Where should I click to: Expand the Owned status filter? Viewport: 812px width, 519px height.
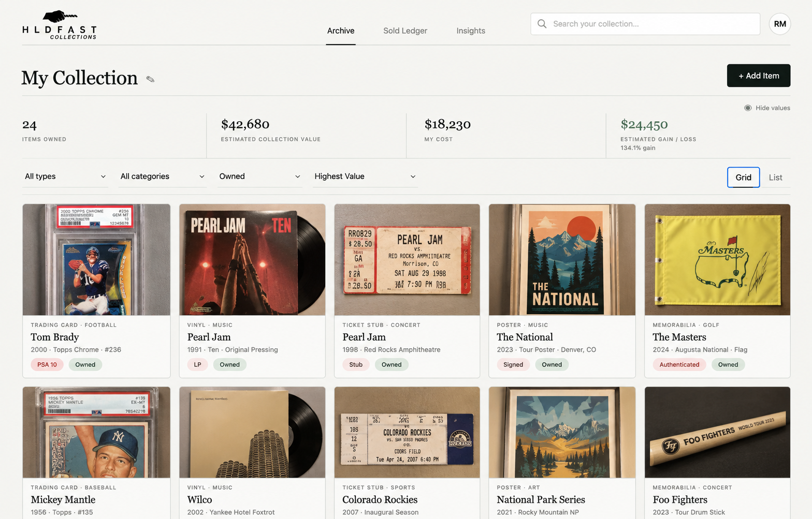click(x=259, y=176)
